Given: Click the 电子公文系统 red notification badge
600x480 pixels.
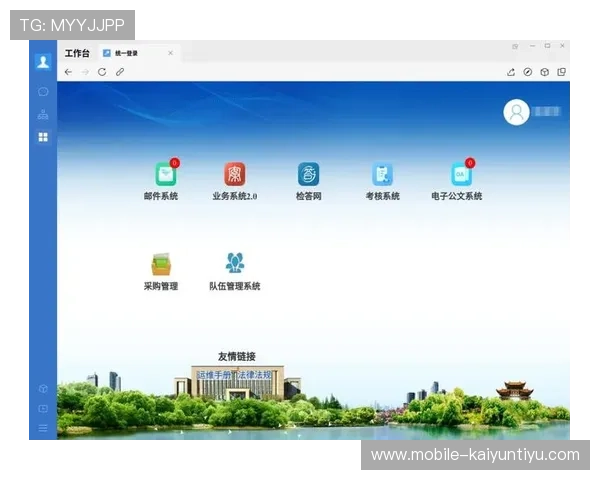Looking at the screenshot, I should [470, 163].
